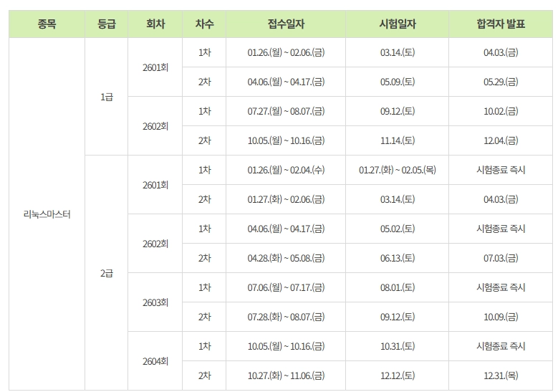Image resolution: width=558 pixels, height=392 pixels.
Task: Select result date 12.31.(목)
Action: [501, 376]
